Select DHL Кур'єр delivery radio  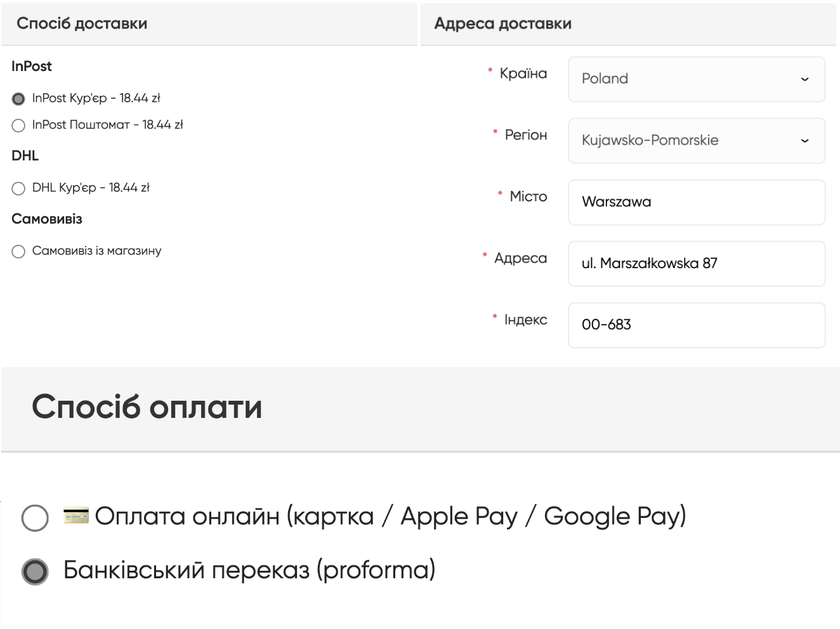click(x=18, y=188)
